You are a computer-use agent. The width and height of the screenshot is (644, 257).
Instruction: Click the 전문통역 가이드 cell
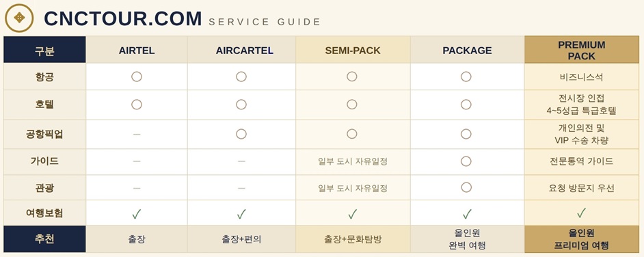click(582, 161)
